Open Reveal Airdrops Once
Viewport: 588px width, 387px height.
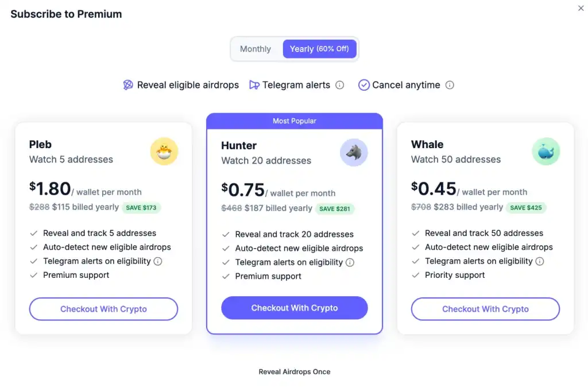(294, 371)
